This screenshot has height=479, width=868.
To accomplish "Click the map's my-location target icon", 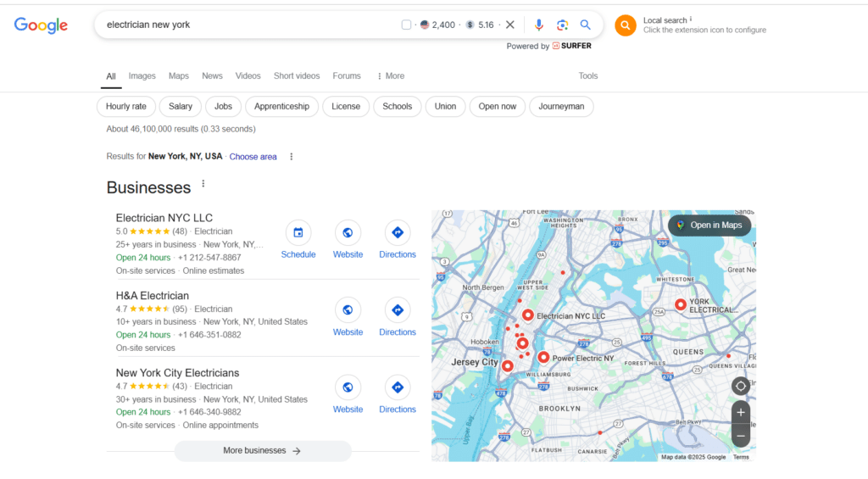I will coord(741,386).
